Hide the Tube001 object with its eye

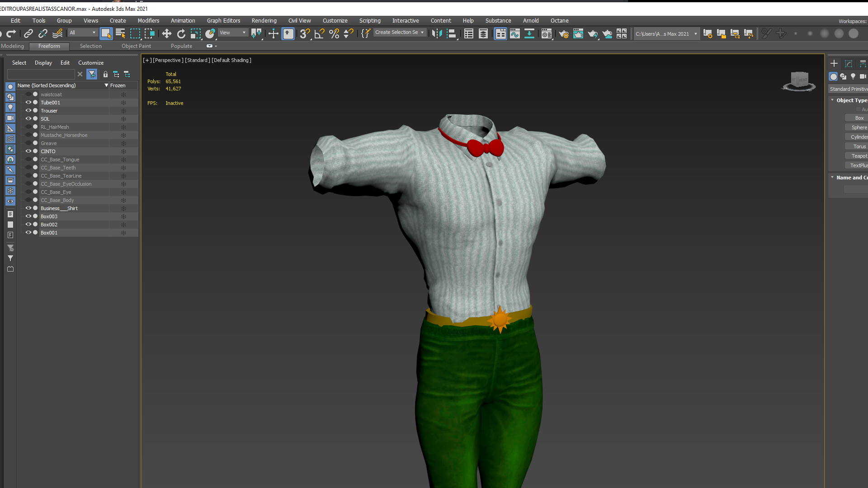[x=28, y=103]
